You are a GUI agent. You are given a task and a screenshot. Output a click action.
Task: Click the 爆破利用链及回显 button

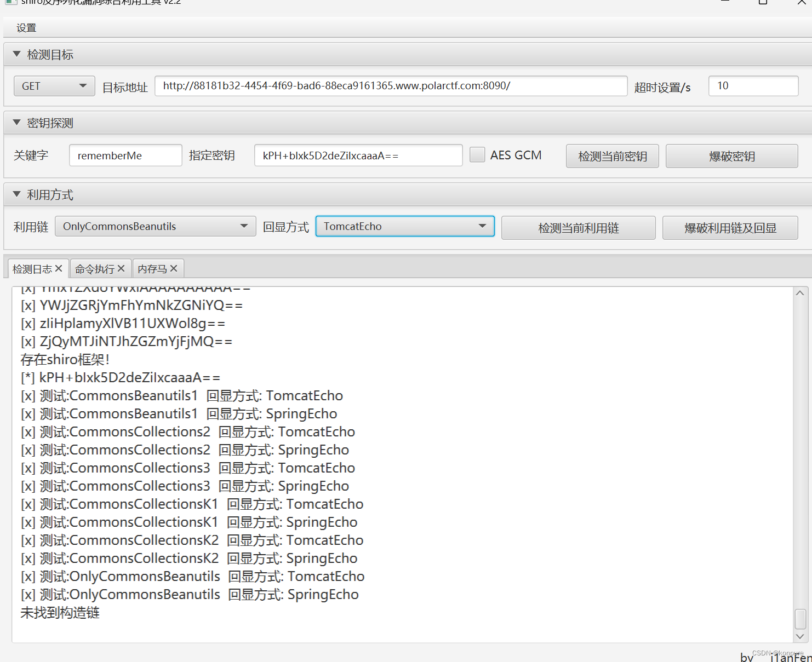(730, 228)
